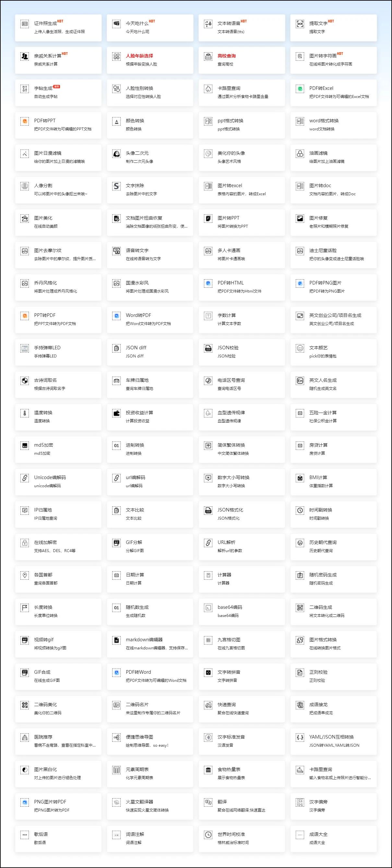The width and height of the screenshot is (392, 868).
Task: Select the 随机密码生成 tool card
Action: (333, 579)
